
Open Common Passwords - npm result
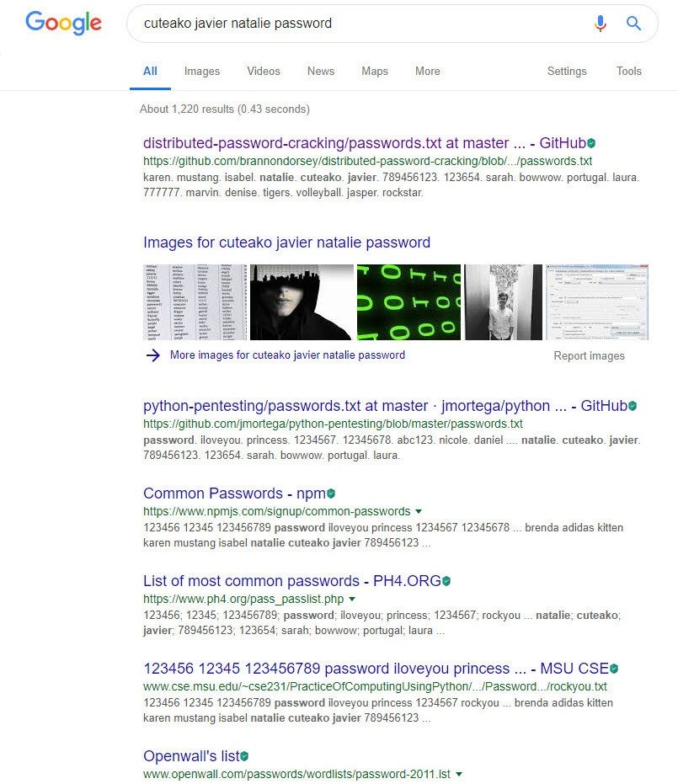pyautogui.click(x=234, y=493)
